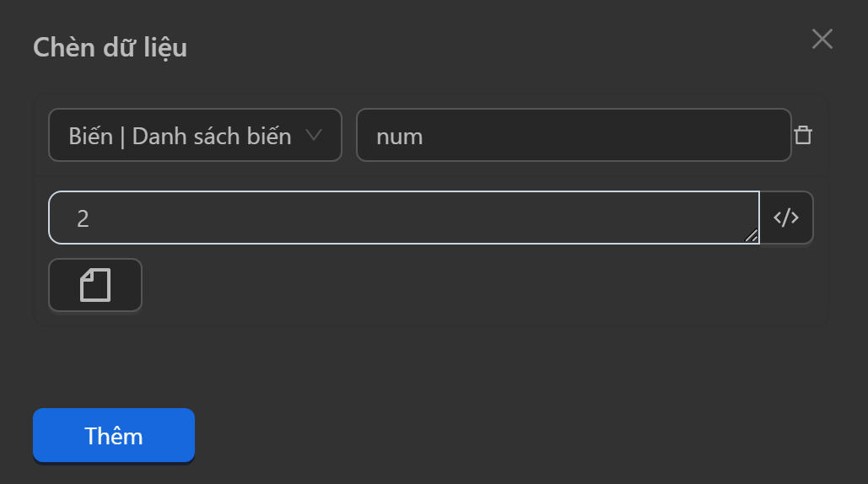Image resolution: width=868 pixels, height=484 pixels.
Task: Click the file page icon button
Action: click(x=95, y=285)
